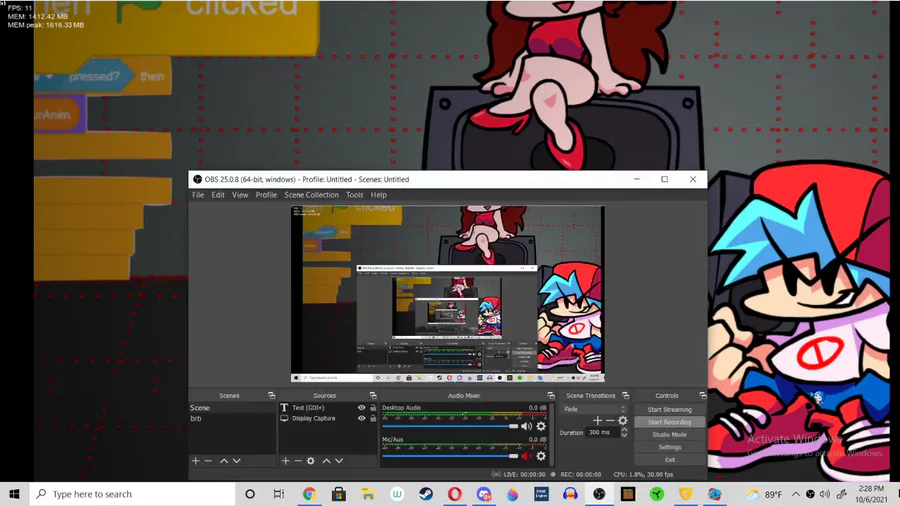
Task: Move the source down in the Sources list
Action: (x=339, y=461)
